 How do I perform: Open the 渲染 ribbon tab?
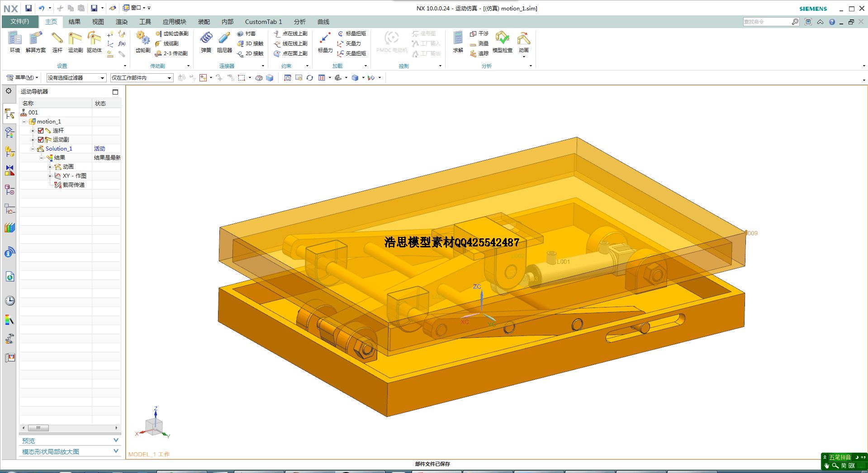click(122, 22)
